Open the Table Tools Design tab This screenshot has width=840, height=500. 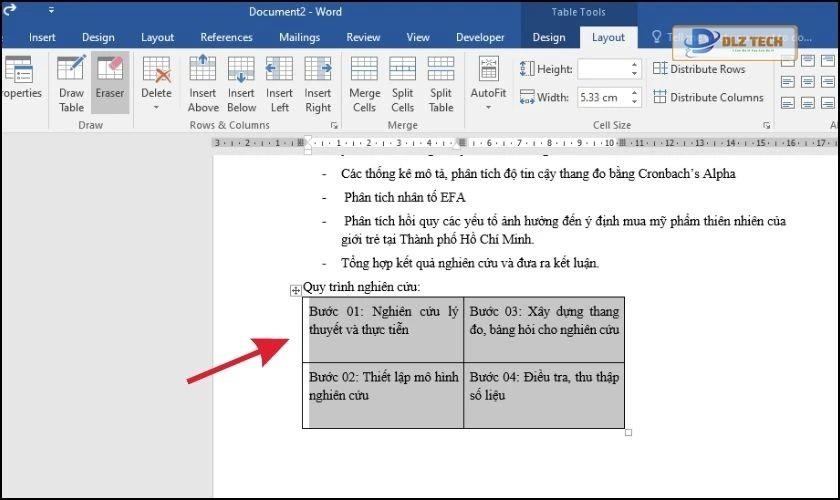[x=548, y=38]
